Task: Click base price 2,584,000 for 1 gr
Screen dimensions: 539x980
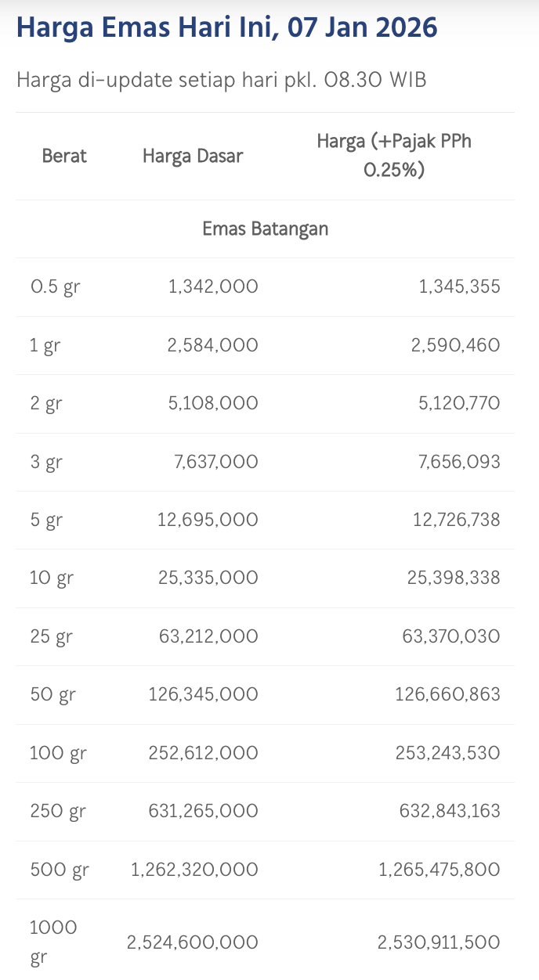Action: click(x=212, y=345)
